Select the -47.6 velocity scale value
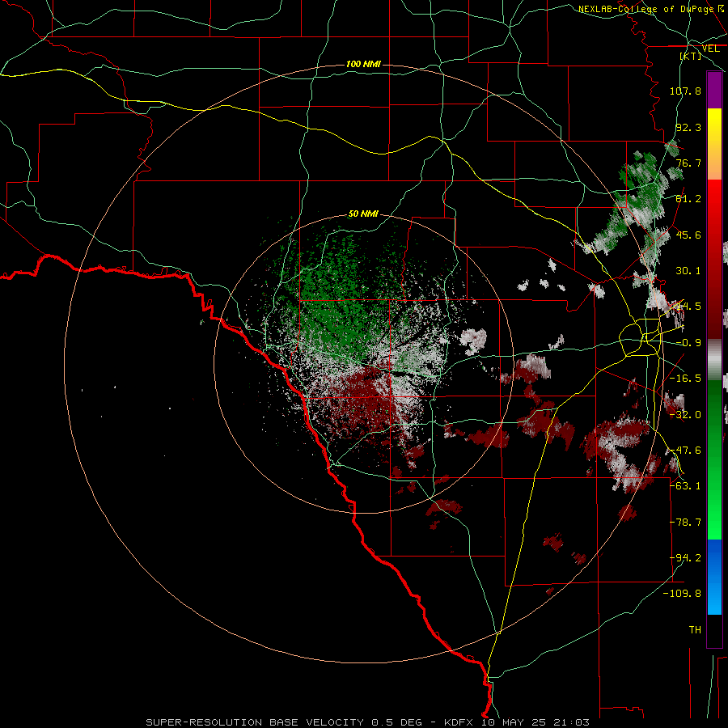Image resolution: width=728 pixels, height=728 pixels. [x=685, y=451]
